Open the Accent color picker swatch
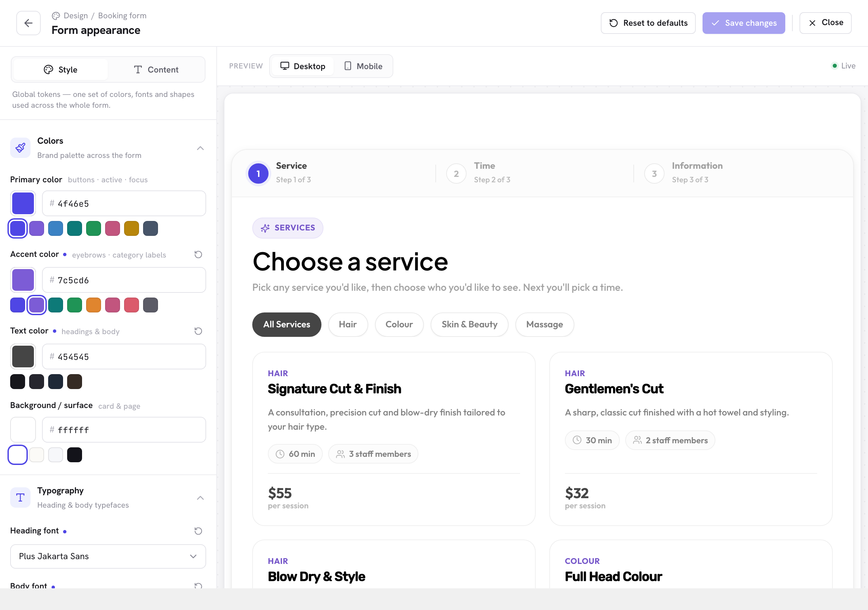 click(23, 280)
